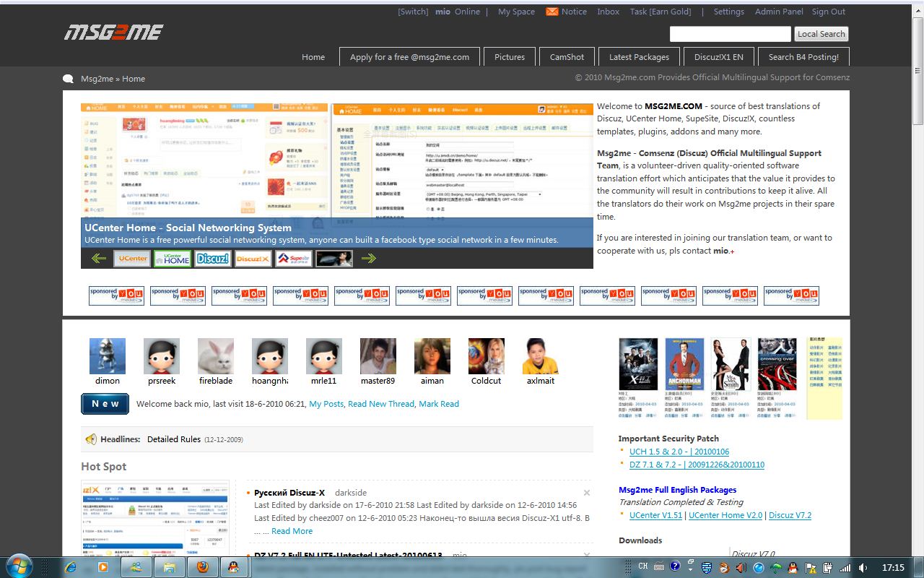Advance carousel with right green arrow

click(x=369, y=258)
